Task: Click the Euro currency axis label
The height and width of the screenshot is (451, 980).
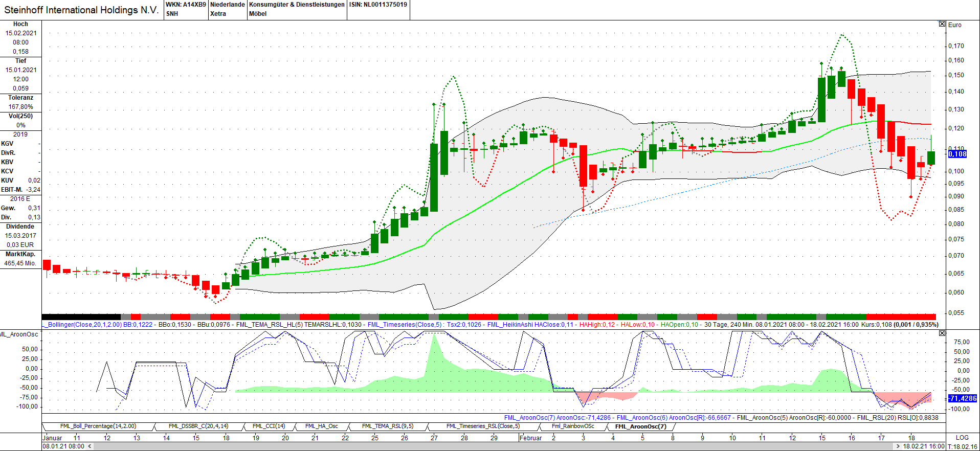Action: (955, 25)
